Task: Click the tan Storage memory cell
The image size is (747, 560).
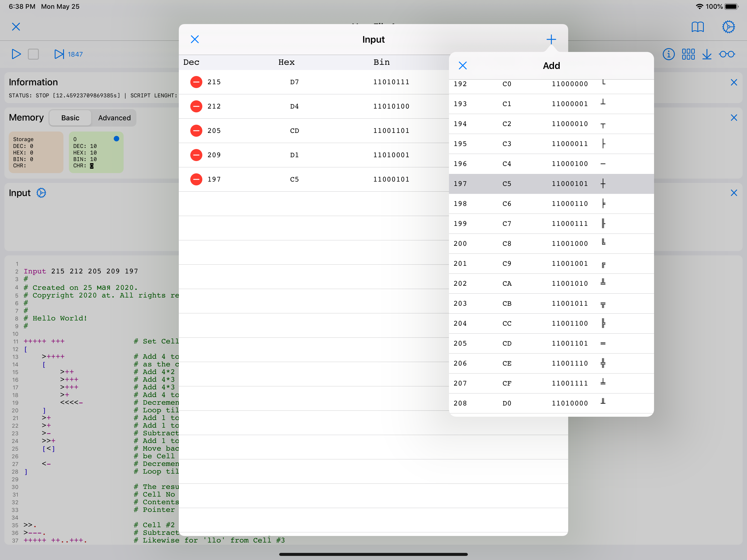Action: click(36, 152)
